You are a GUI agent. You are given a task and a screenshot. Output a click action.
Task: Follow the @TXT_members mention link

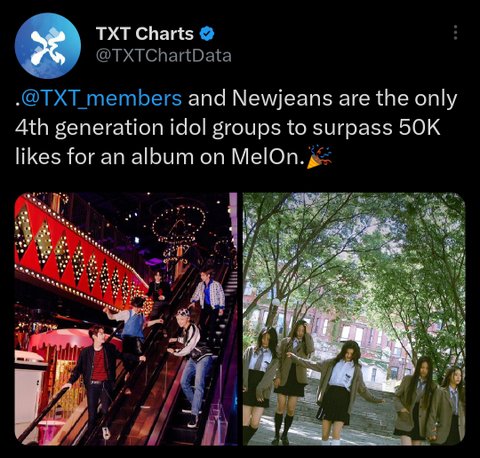(x=101, y=98)
